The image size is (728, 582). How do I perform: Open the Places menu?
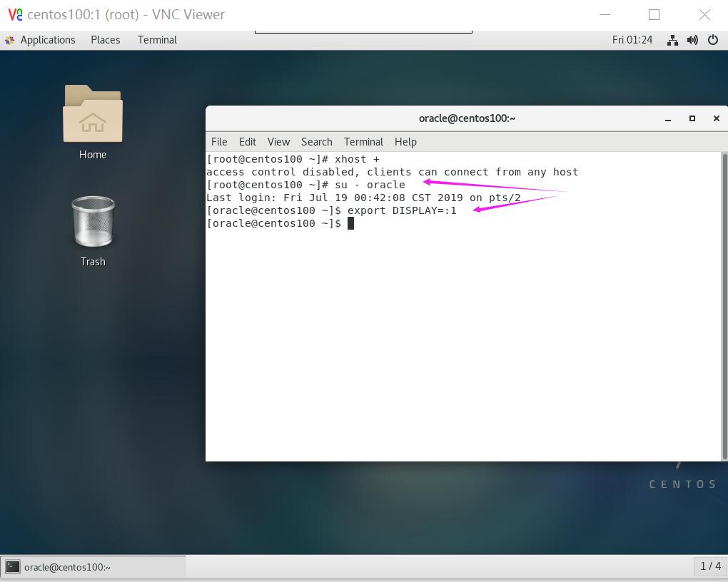tap(106, 40)
